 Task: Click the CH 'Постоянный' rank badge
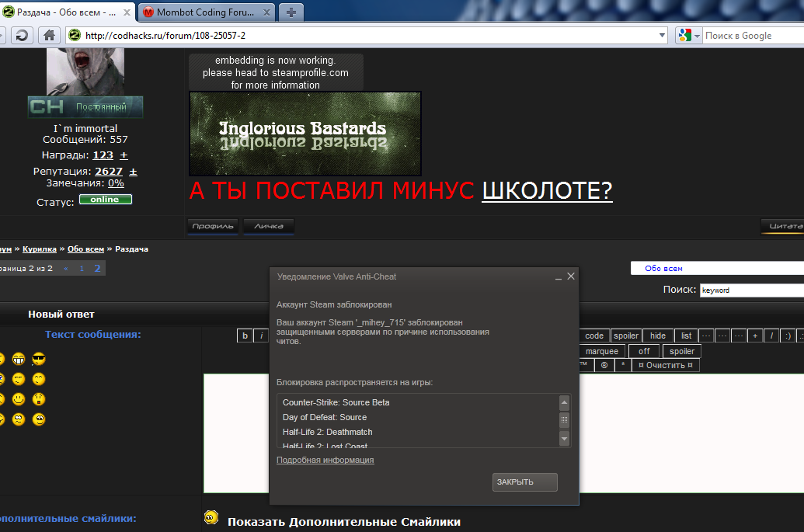(85, 107)
